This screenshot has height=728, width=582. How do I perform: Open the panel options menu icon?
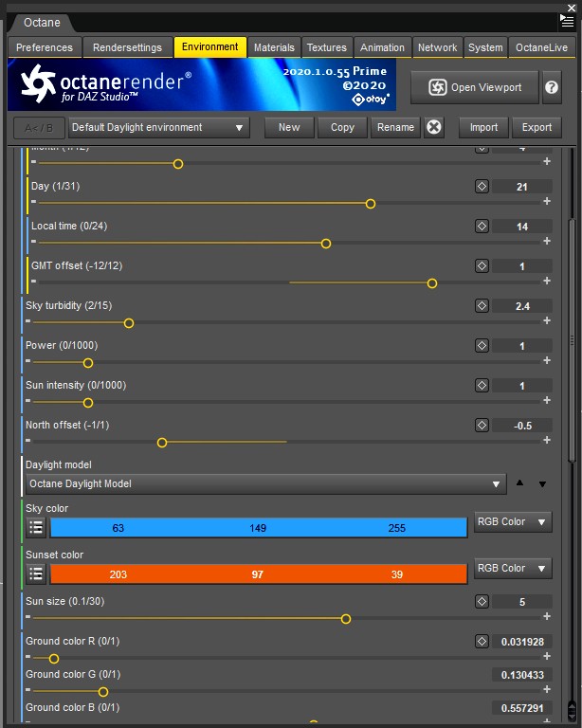tap(567, 21)
